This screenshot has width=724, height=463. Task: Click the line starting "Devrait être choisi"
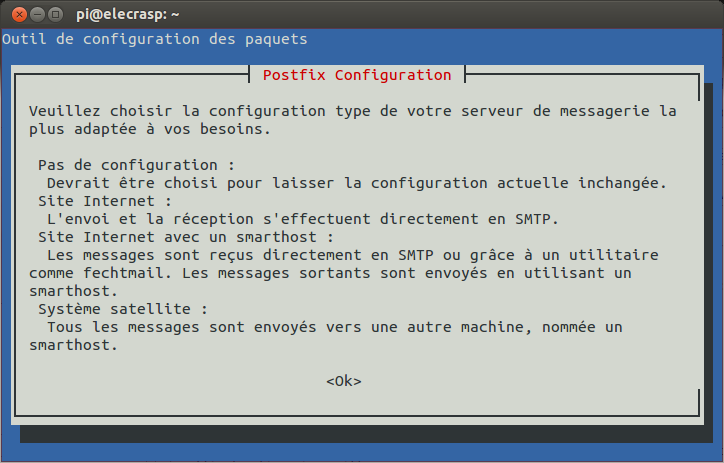pyautogui.click(x=356, y=182)
